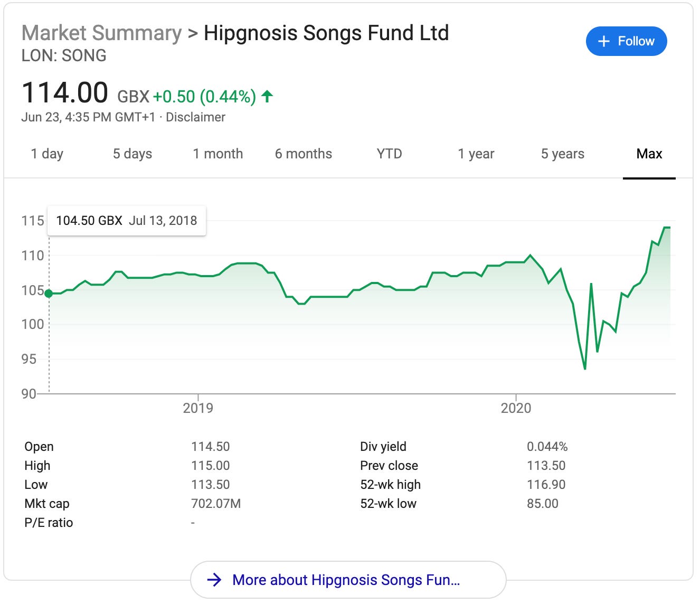Click the LON: SONG ticker label
The height and width of the screenshot is (604, 700).
[x=64, y=55]
